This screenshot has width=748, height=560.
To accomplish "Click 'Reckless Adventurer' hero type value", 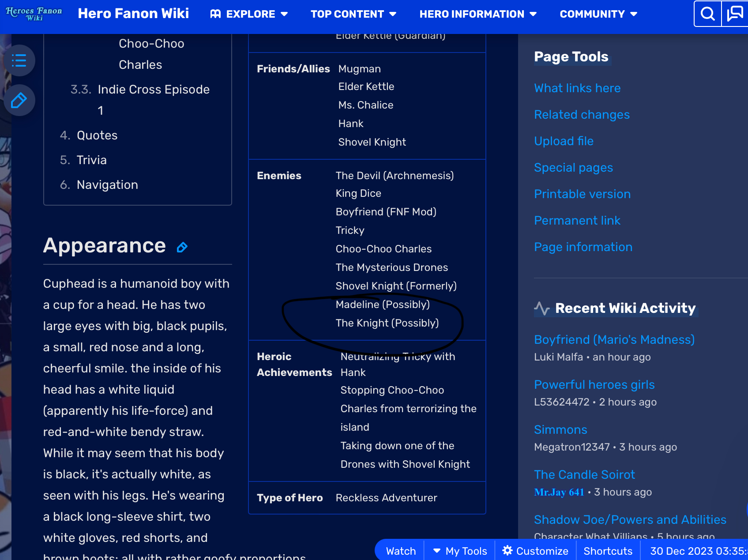I will coord(386,498).
